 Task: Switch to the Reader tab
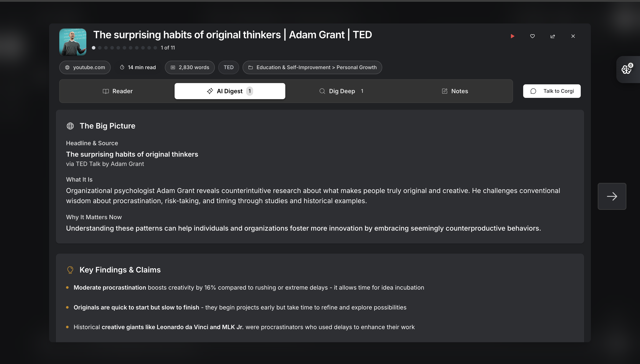tap(118, 91)
